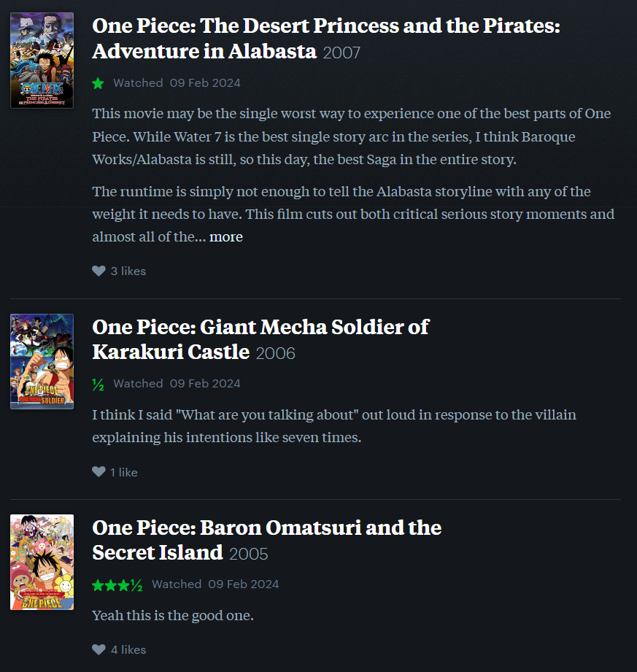Open the Giant Mecha Soldier poster thumbnail
637x672 pixels.
coord(42,362)
